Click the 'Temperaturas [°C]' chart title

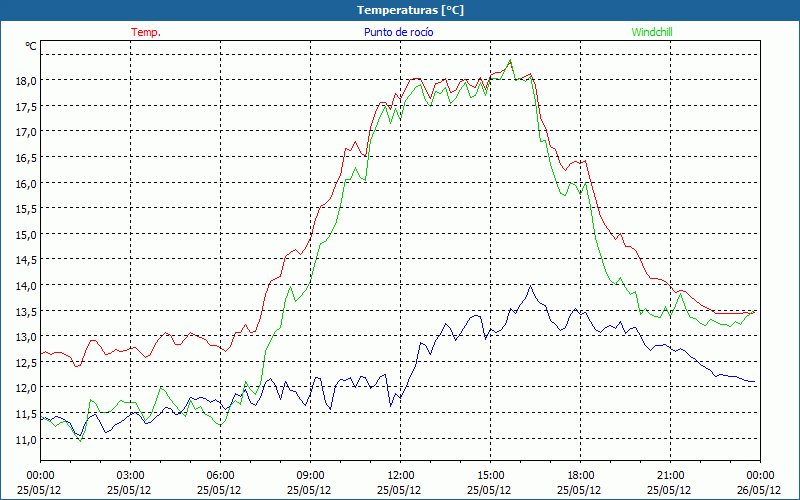pyautogui.click(x=410, y=10)
